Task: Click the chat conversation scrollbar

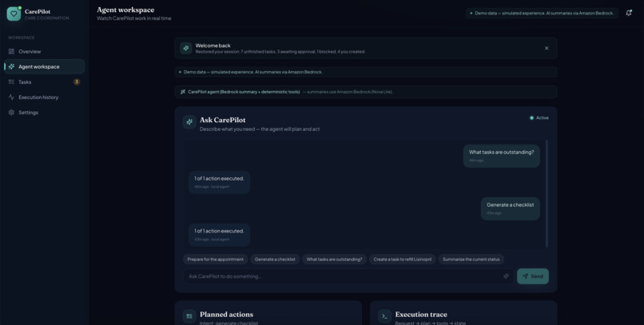Action: point(547,194)
